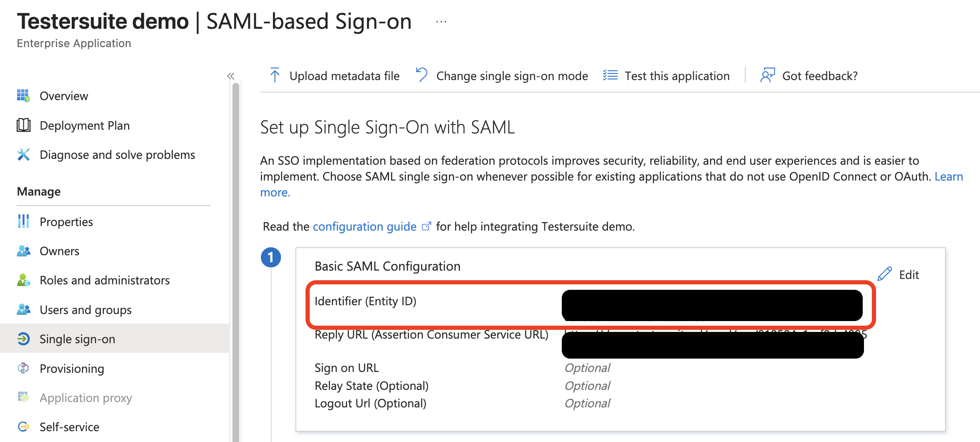Click the Properties bars icon
Viewport: 980px width, 442px height.
tap(23, 221)
